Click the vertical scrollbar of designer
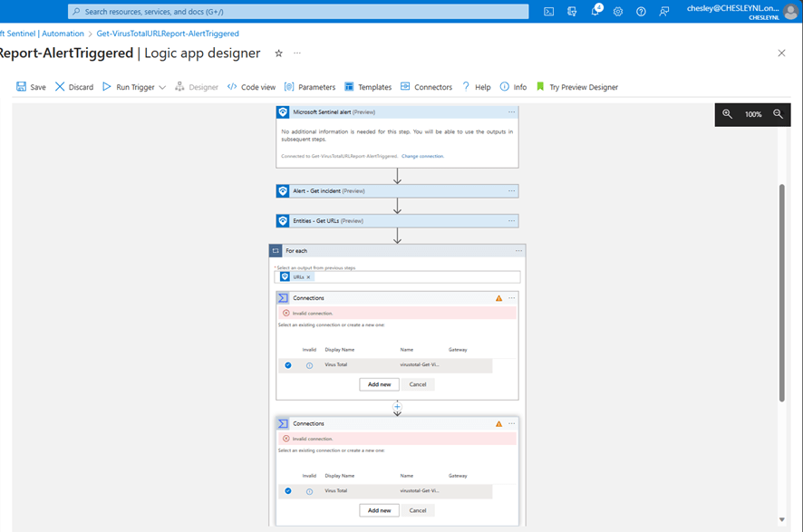 coord(782,290)
